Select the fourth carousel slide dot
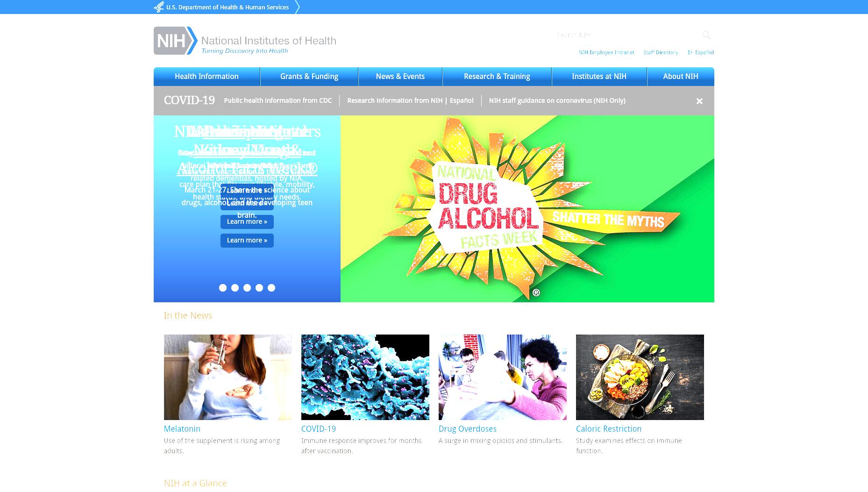The image size is (868, 492). tap(259, 288)
